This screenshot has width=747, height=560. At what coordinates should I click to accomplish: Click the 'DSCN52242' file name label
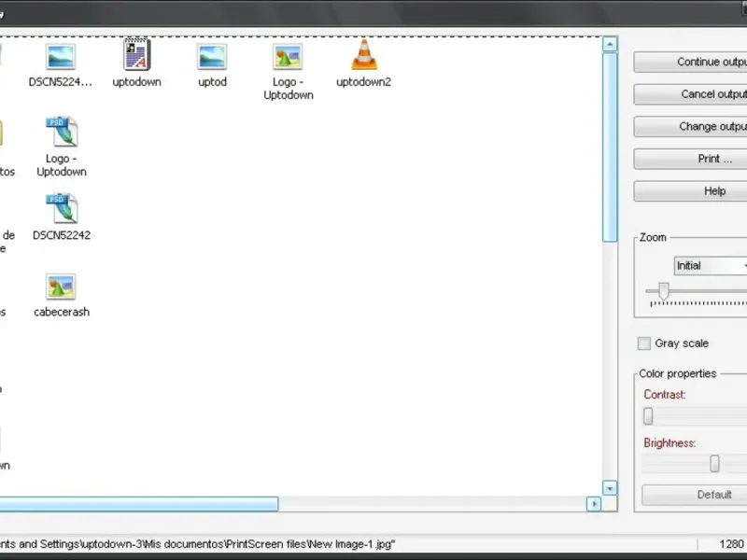pos(62,235)
